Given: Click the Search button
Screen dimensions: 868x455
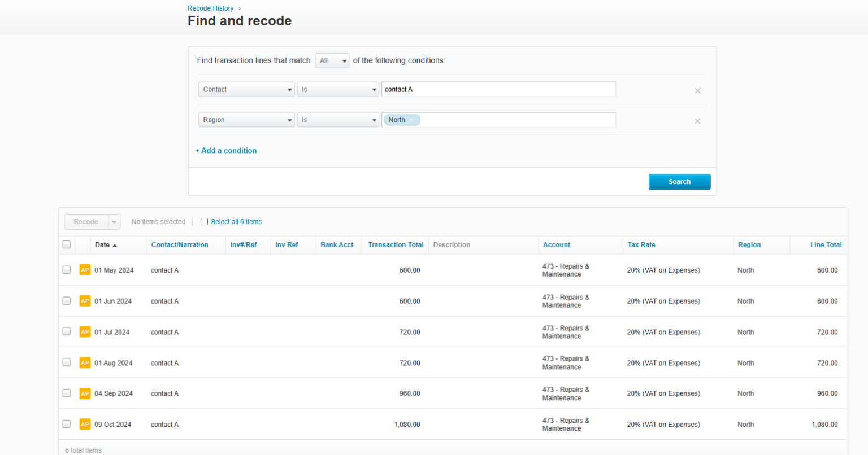Looking at the screenshot, I should [679, 181].
